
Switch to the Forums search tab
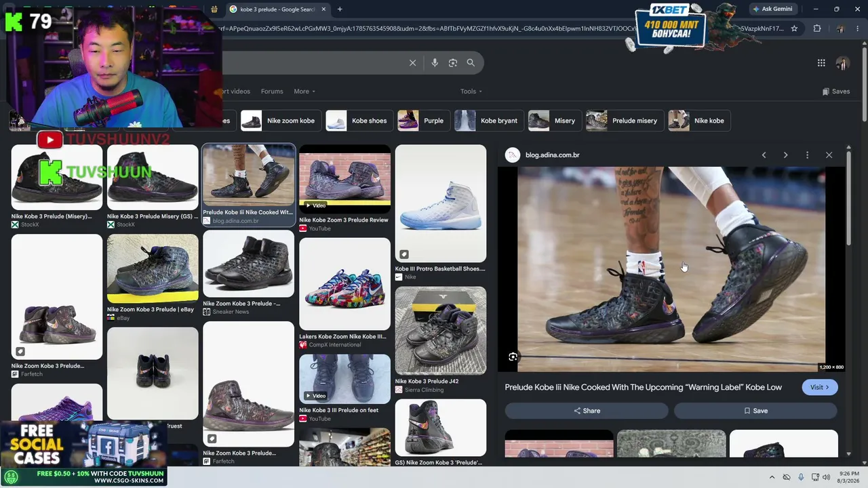pos(272,91)
